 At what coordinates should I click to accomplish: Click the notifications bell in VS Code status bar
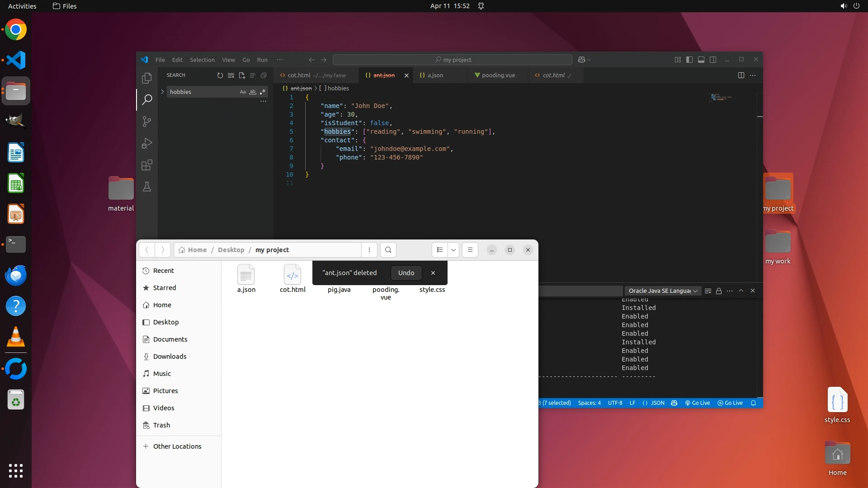pyautogui.click(x=753, y=403)
